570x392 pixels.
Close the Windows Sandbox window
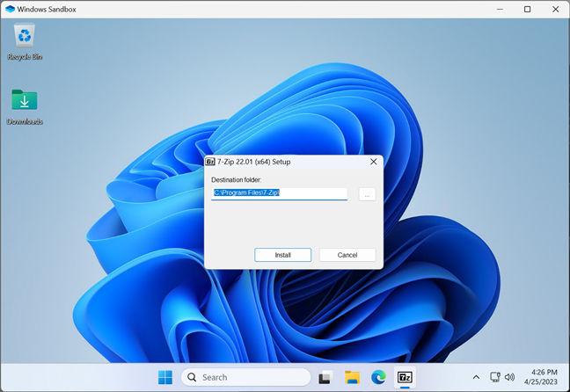[x=555, y=9]
